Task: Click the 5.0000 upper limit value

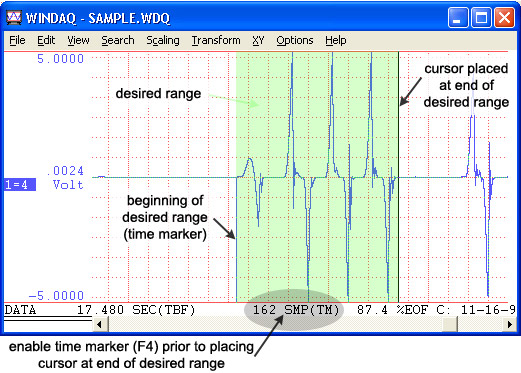Action: point(60,59)
